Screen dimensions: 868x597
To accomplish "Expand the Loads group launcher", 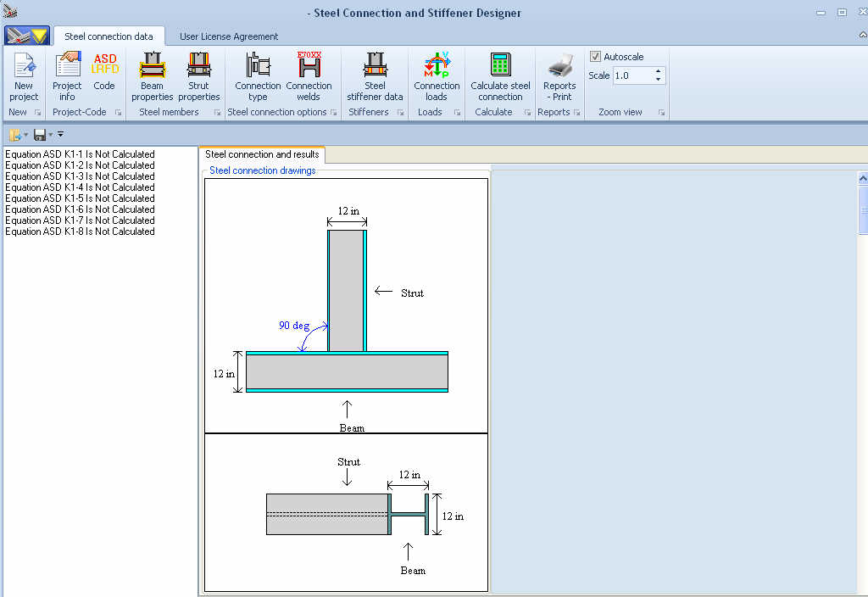I will tap(457, 113).
